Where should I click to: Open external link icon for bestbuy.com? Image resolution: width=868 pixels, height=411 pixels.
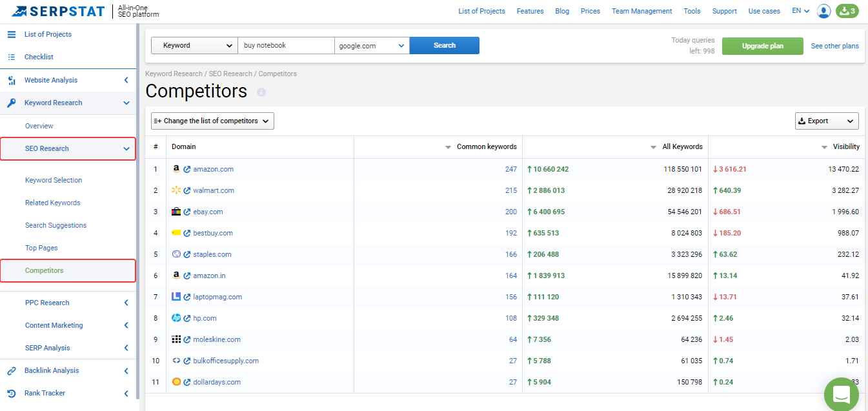coord(187,233)
